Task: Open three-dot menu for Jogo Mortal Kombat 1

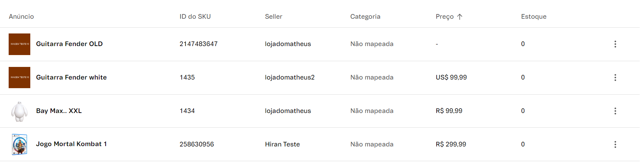Action: (x=615, y=144)
